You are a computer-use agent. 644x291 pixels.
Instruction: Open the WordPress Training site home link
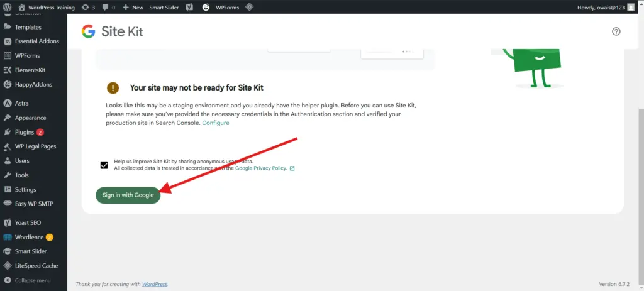(x=47, y=8)
